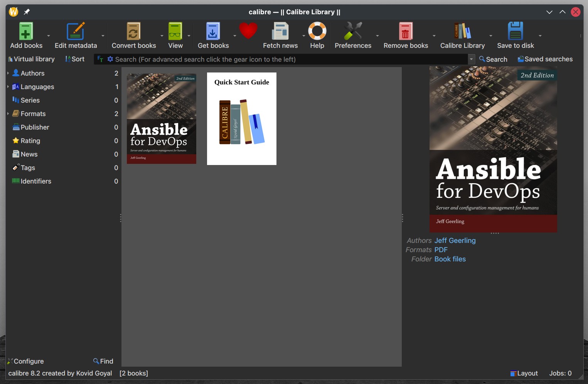
Task: Open the Calibre Library switcher icon
Action: tap(462, 31)
